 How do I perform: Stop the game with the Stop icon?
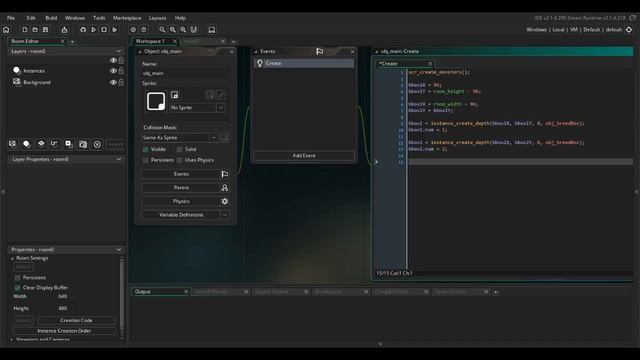[x=104, y=30]
